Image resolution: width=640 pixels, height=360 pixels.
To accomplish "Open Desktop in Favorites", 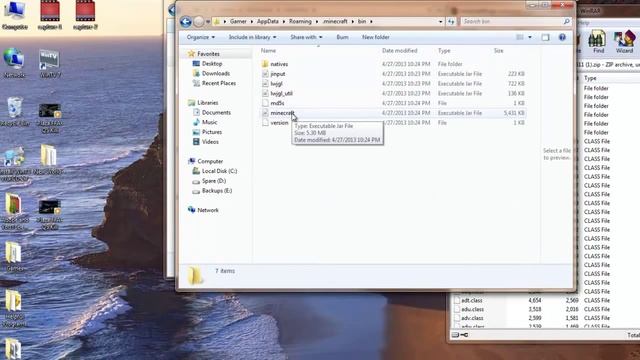I will [212, 64].
